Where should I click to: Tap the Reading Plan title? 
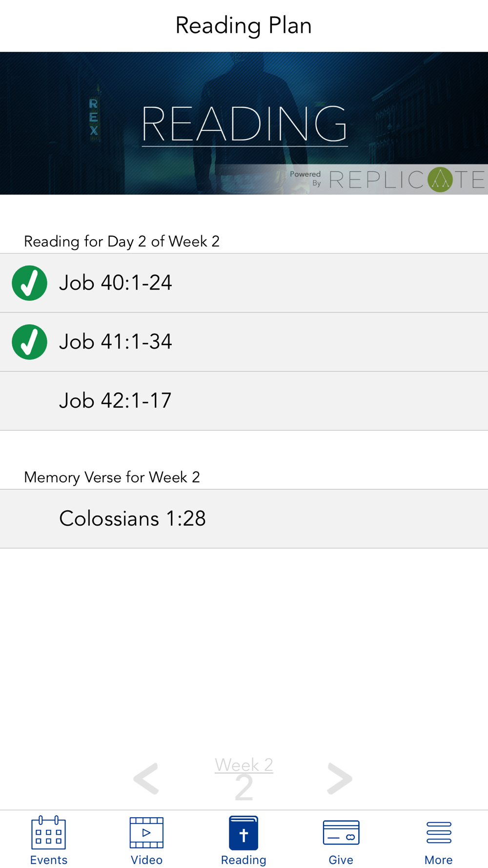click(244, 25)
